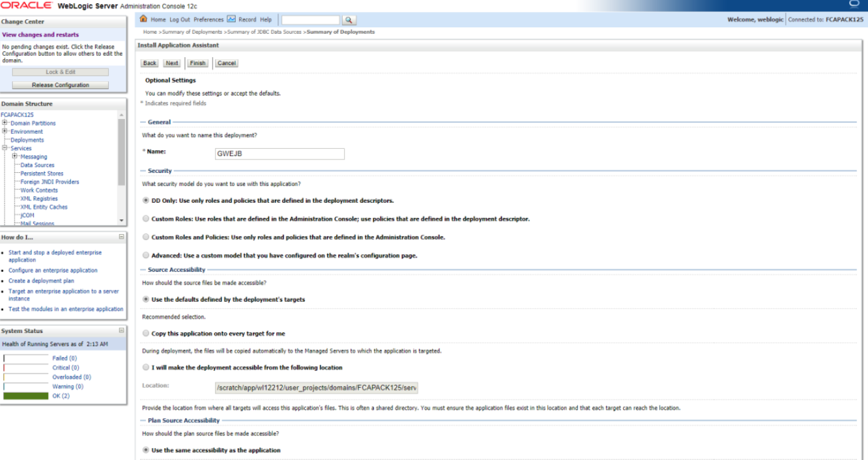Select Copy this application onto every target

point(145,334)
